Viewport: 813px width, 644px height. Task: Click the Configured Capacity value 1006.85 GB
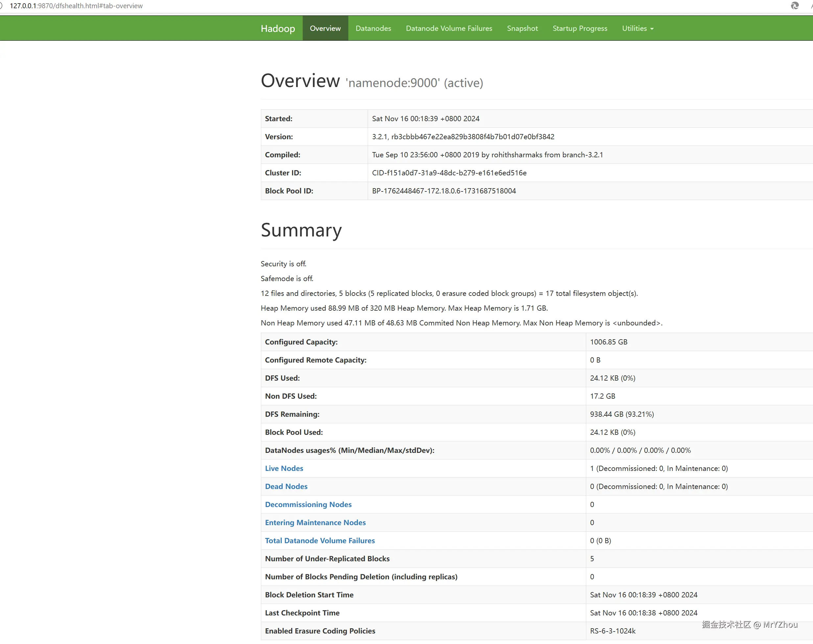pos(608,342)
